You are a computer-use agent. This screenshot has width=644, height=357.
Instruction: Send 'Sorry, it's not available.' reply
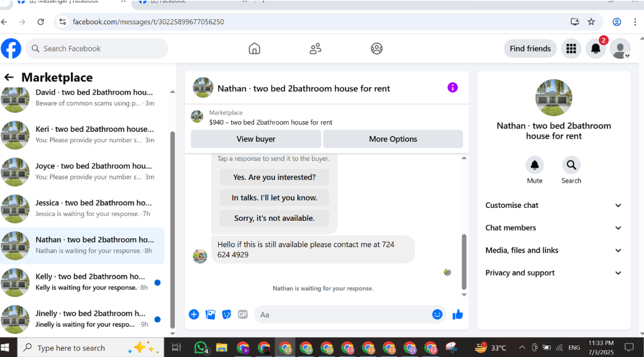click(x=274, y=218)
